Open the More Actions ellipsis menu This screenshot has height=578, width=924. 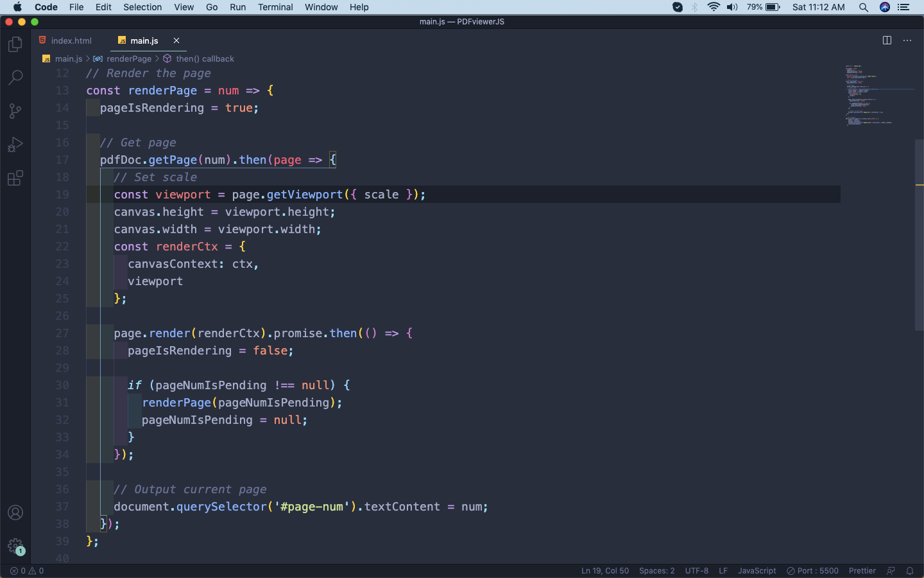tap(907, 40)
